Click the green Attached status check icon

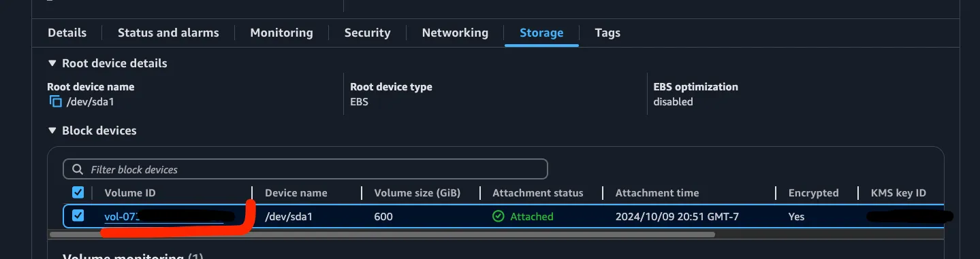coord(499,216)
